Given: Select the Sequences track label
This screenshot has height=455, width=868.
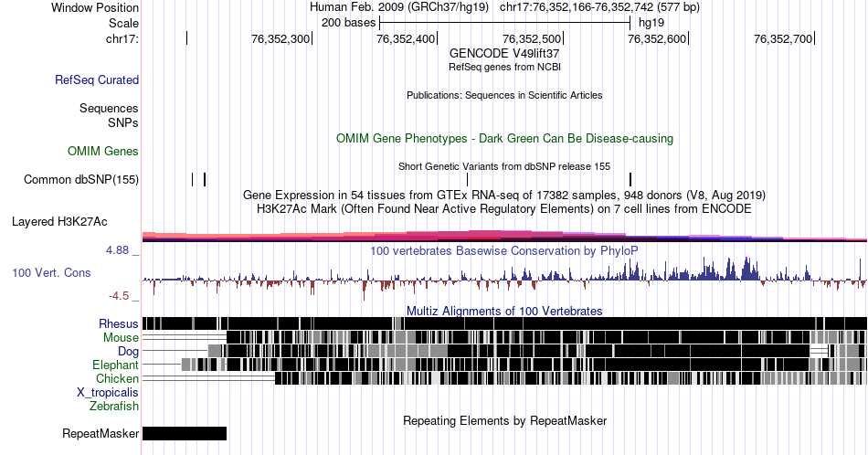Looking at the screenshot, I should click(109, 108).
